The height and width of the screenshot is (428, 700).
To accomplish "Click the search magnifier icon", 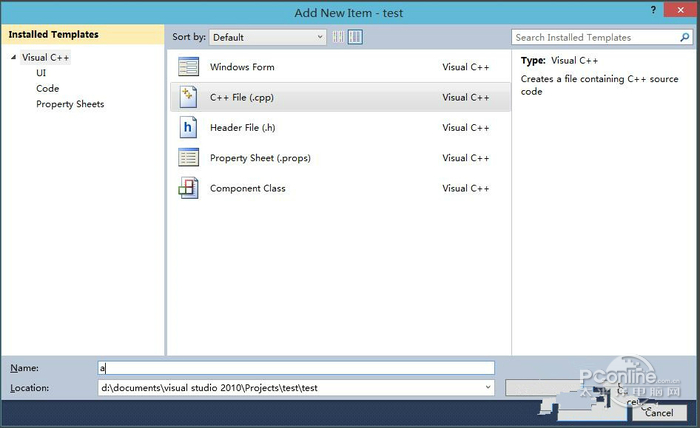I will [x=684, y=37].
